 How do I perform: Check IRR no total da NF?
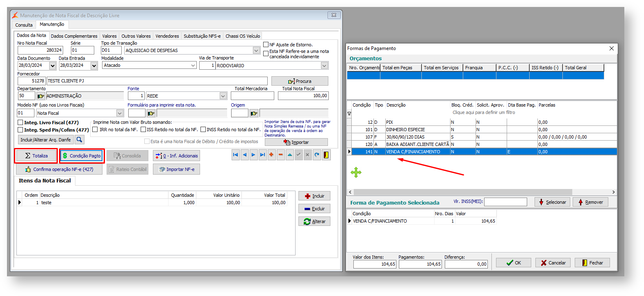click(95, 130)
